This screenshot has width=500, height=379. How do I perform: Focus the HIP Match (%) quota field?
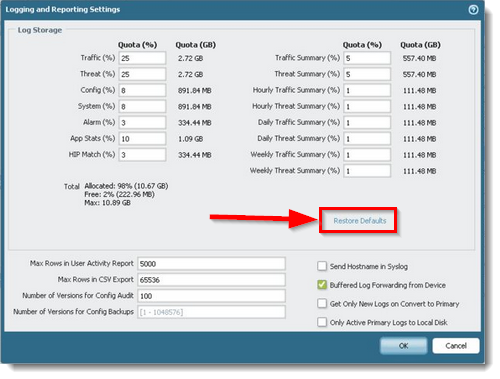tap(142, 155)
